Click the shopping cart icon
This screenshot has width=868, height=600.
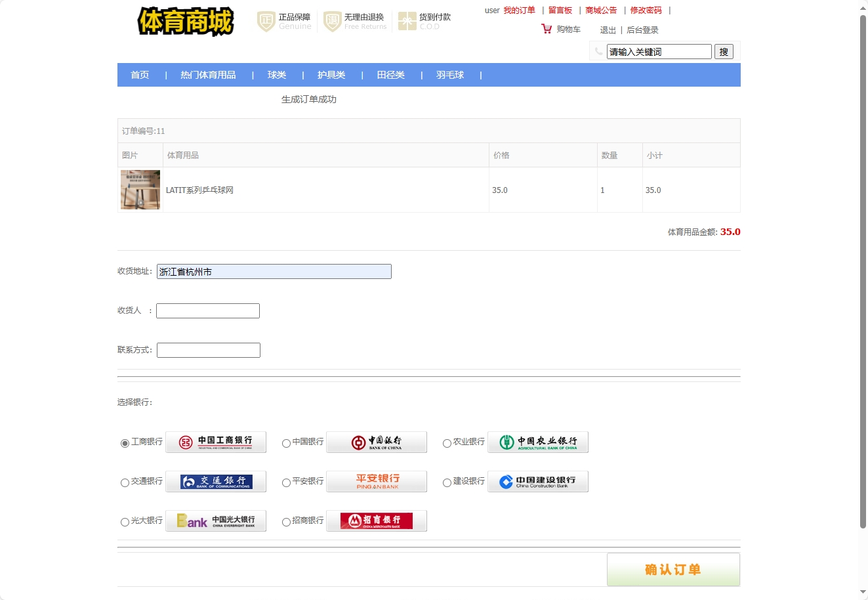547,29
